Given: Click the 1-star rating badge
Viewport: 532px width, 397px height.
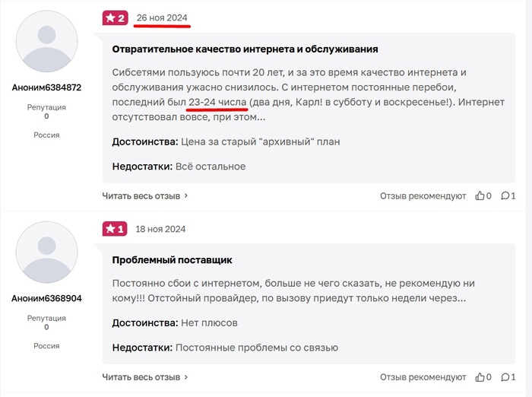Looking at the screenshot, I should pos(115,229).
